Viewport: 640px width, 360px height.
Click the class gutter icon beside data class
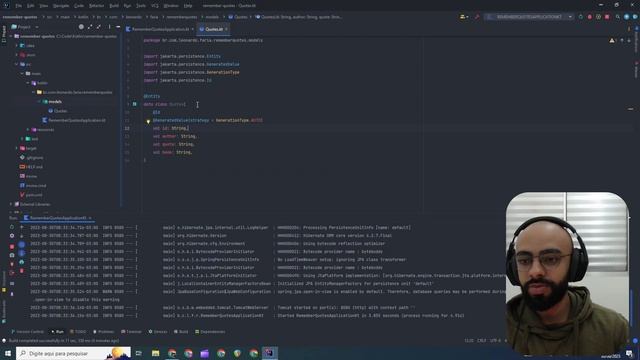(x=135, y=104)
